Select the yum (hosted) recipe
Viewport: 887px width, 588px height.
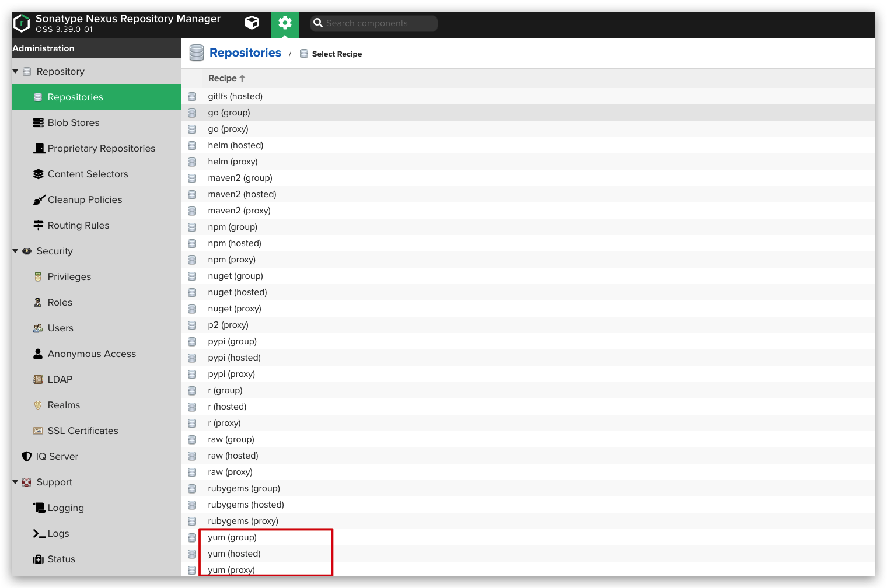234,554
